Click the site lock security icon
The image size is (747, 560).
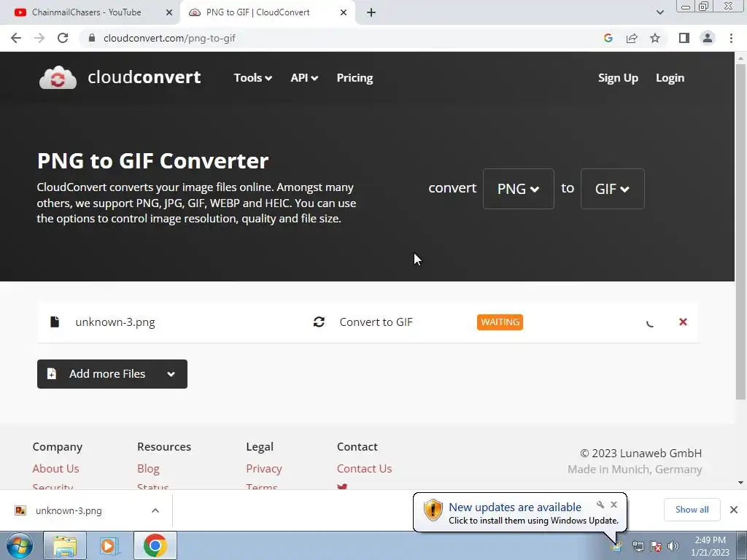point(92,38)
